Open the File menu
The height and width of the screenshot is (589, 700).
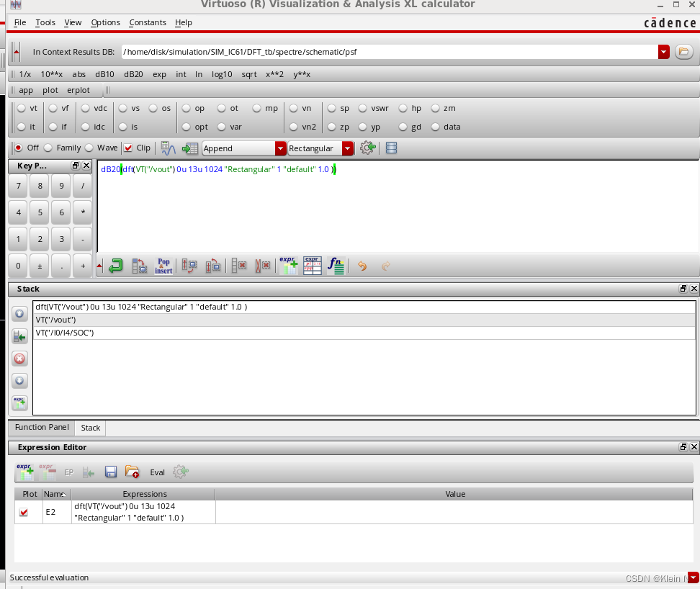[20, 22]
